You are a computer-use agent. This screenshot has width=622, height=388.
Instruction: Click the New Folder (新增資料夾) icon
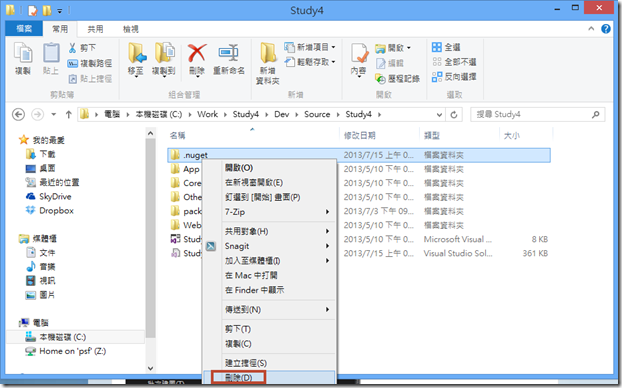pyautogui.click(x=268, y=53)
